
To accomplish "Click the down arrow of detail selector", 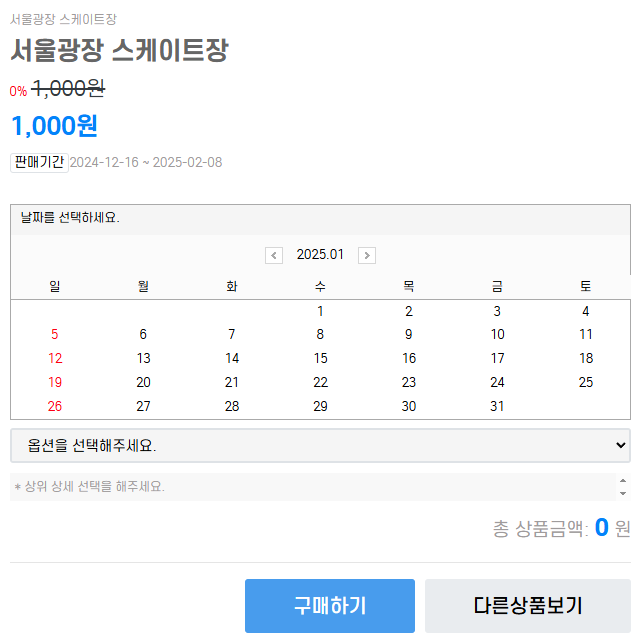I will pyautogui.click(x=623, y=493).
